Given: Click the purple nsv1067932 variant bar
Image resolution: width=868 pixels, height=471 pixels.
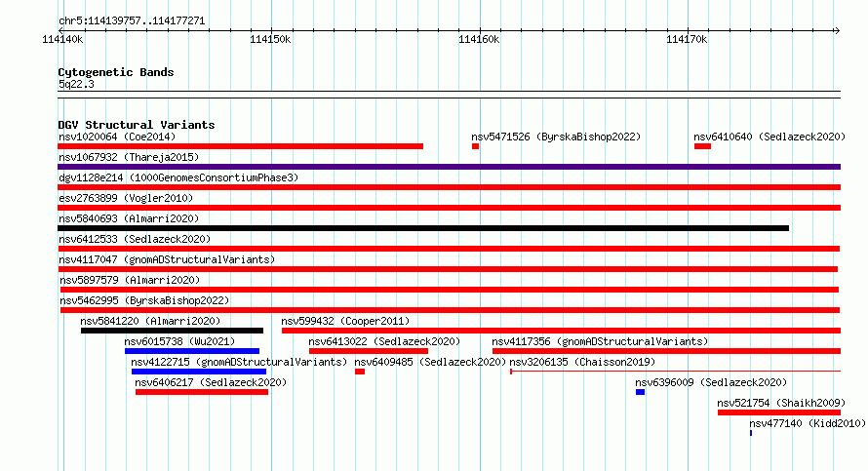Looking at the screenshot, I should pos(449,167).
